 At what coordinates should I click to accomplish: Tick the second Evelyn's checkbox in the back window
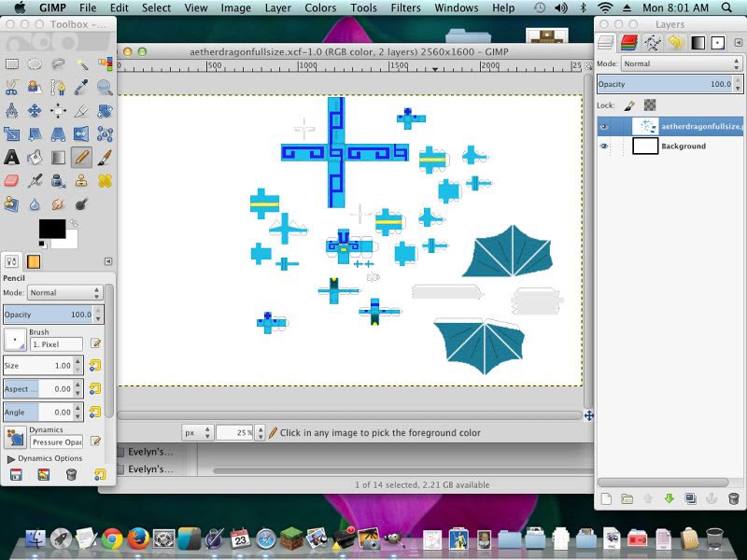[x=121, y=469]
